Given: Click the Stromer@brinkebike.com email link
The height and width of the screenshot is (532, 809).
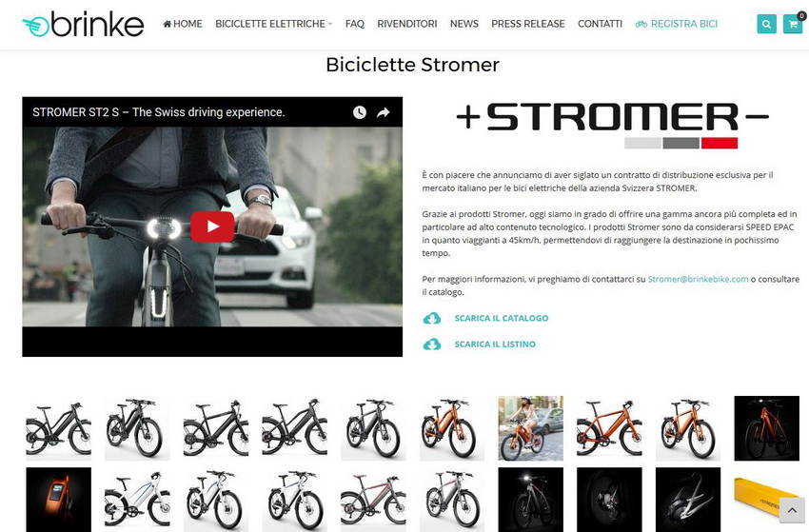Looking at the screenshot, I should pyautogui.click(x=698, y=279).
